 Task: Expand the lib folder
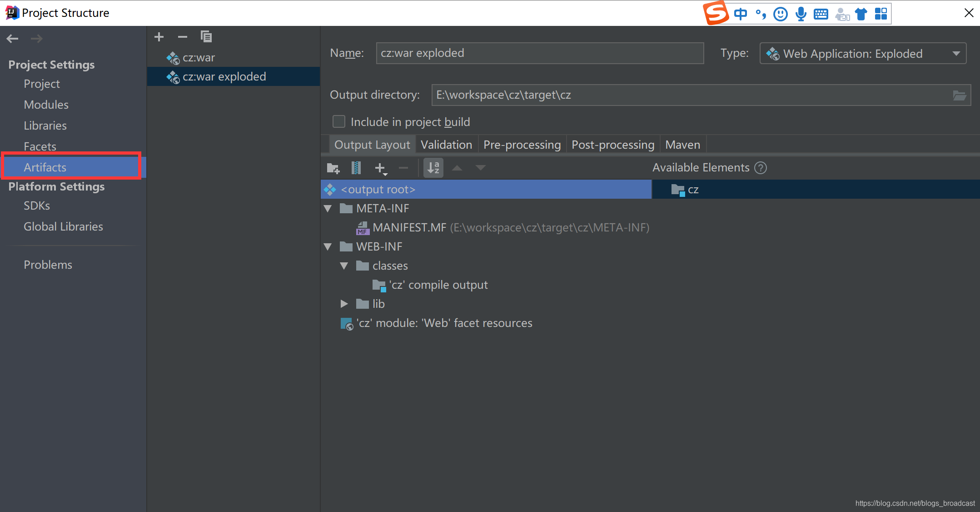[x=344, y=304]
